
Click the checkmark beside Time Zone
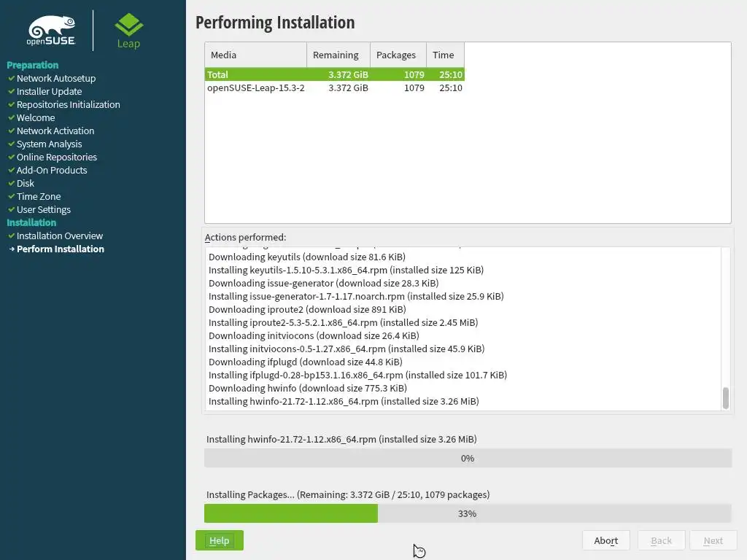point(12,196)
